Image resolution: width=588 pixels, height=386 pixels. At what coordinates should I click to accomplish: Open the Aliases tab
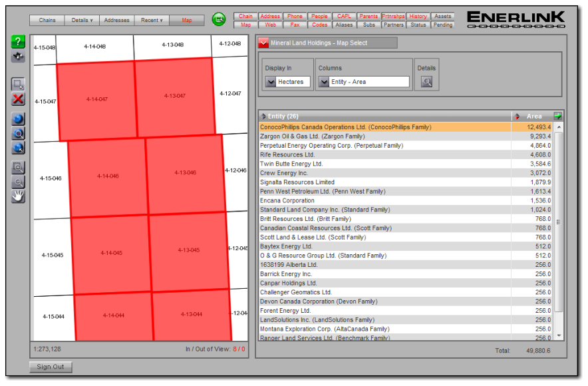344,25
